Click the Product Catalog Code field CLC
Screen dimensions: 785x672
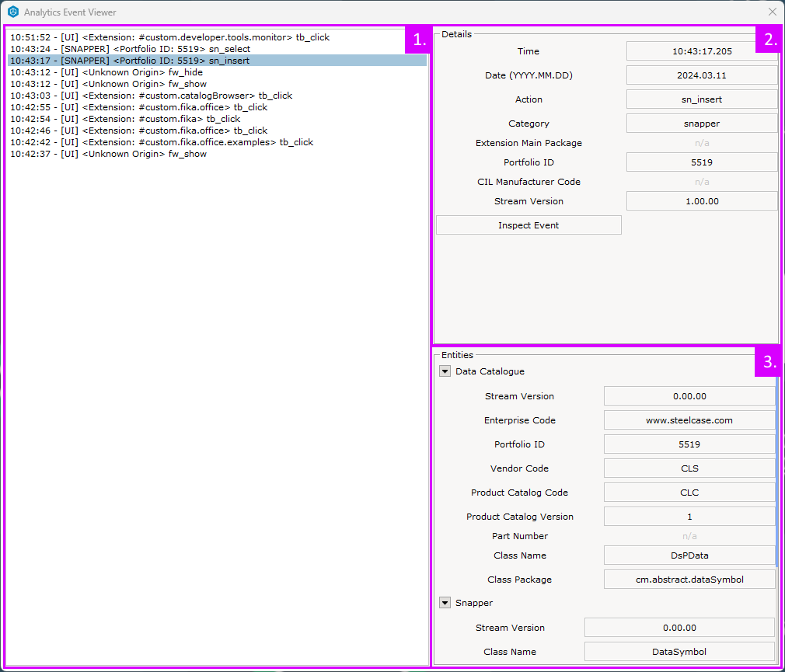689,492
